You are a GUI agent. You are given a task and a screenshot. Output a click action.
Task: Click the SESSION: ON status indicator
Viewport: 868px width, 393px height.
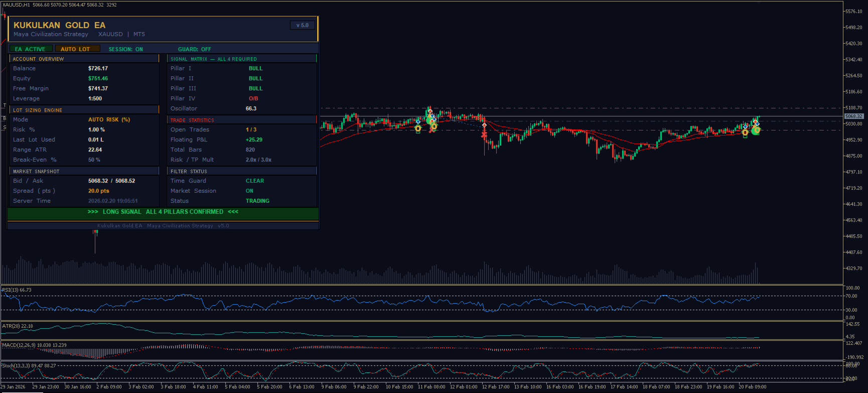[x=126, y=49]
